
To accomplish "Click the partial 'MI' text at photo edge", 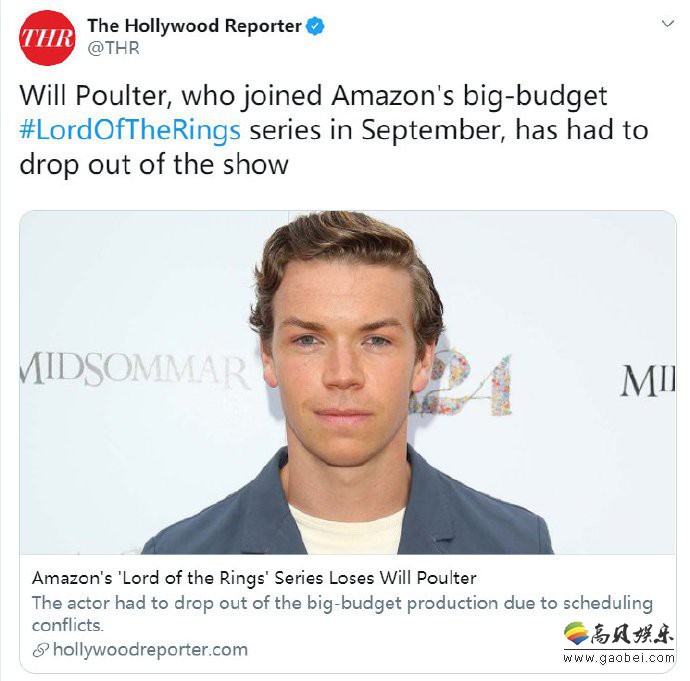I will coord(648,381).
